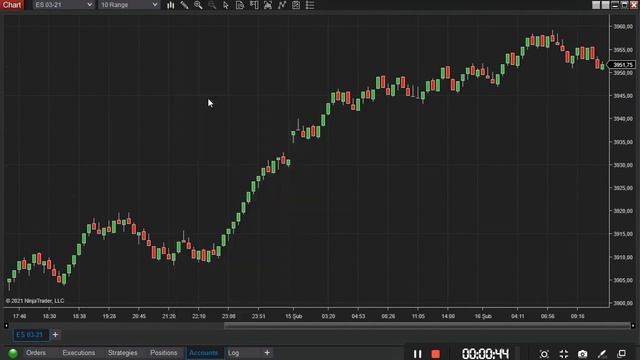Pause the screen recording
Screen dimensions: 640x360
(417, 354)
